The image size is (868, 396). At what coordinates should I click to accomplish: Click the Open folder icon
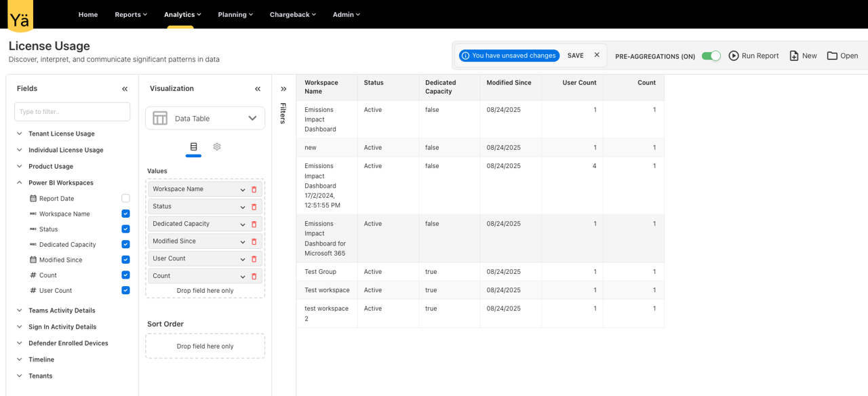[833, 56]
